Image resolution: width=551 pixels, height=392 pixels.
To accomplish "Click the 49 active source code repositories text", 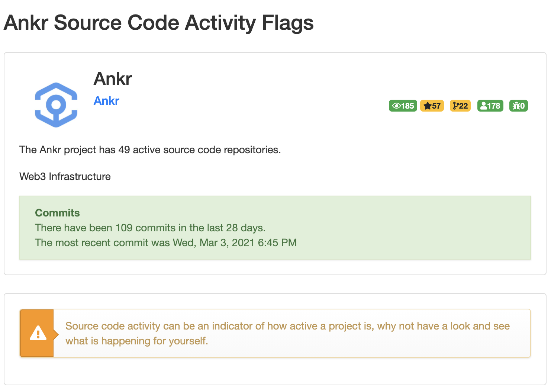I will point(150,150).
